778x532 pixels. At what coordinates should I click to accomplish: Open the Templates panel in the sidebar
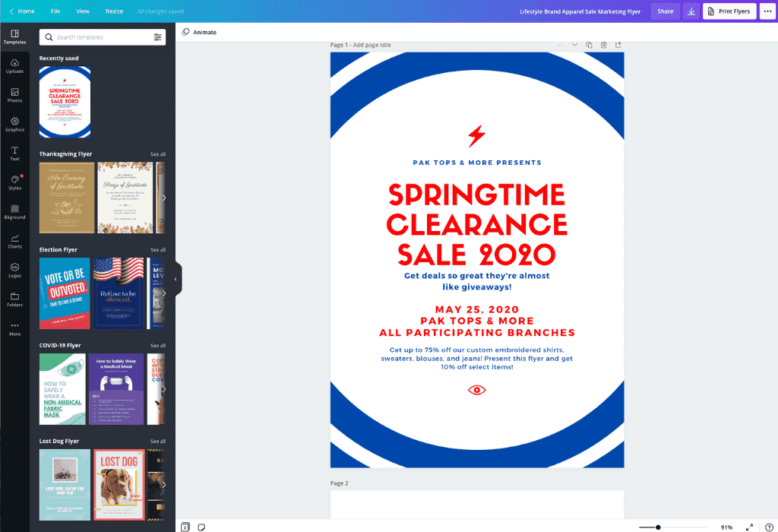point(15,36)
